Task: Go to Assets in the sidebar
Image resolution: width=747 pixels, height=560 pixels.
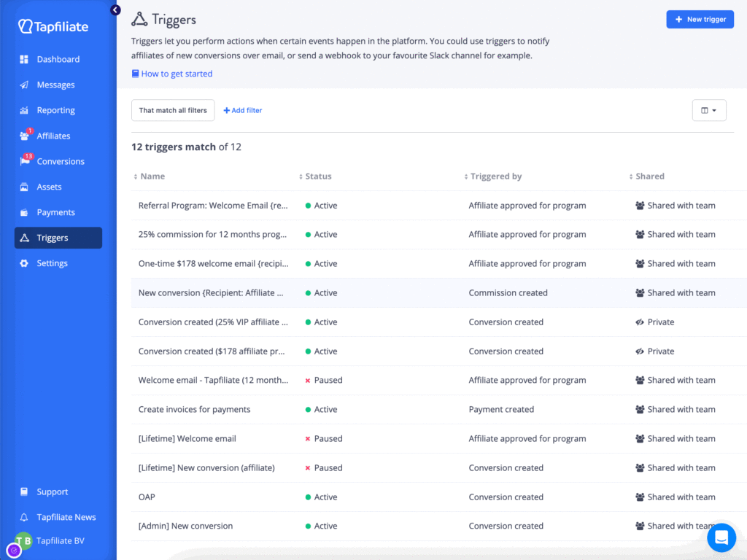Action: coord(49,187)
